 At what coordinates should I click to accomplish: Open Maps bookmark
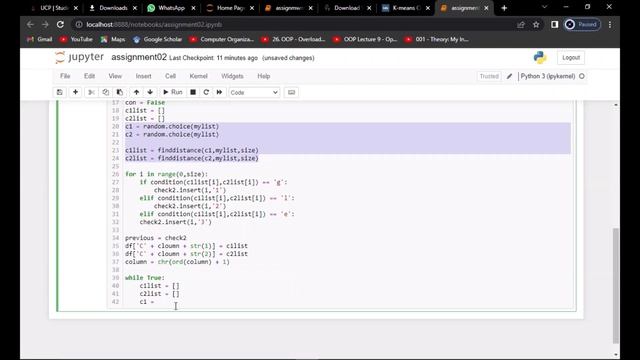(113, 40)
